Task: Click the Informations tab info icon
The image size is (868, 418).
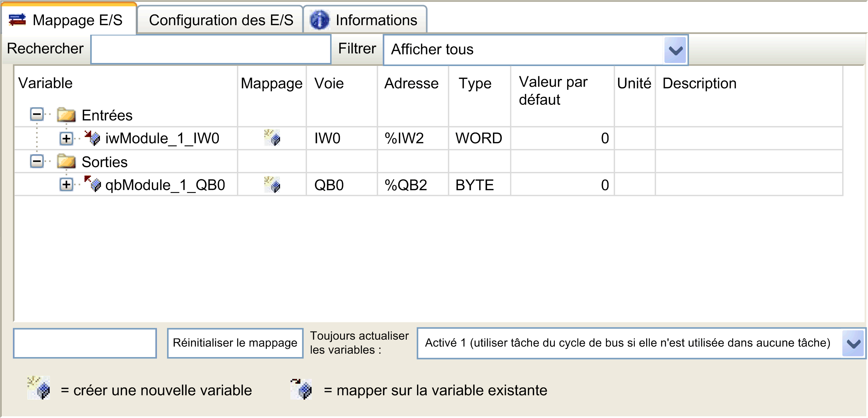Action: tap(319, 20)
